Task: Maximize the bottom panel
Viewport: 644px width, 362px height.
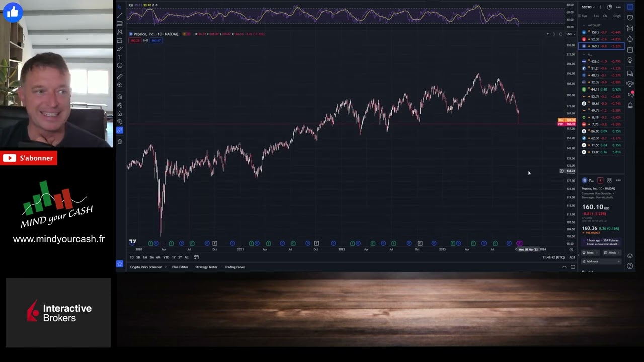Action: click(573, 267)
